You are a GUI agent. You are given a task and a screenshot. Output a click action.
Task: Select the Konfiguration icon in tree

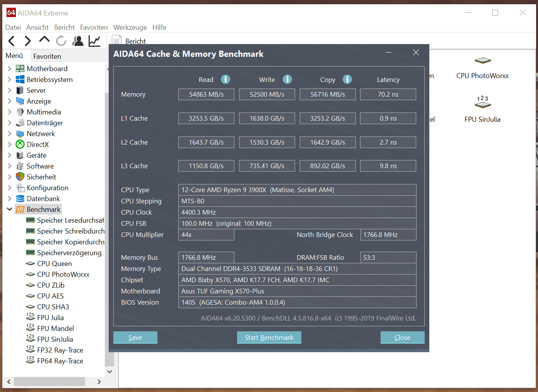tap(20, 187)
